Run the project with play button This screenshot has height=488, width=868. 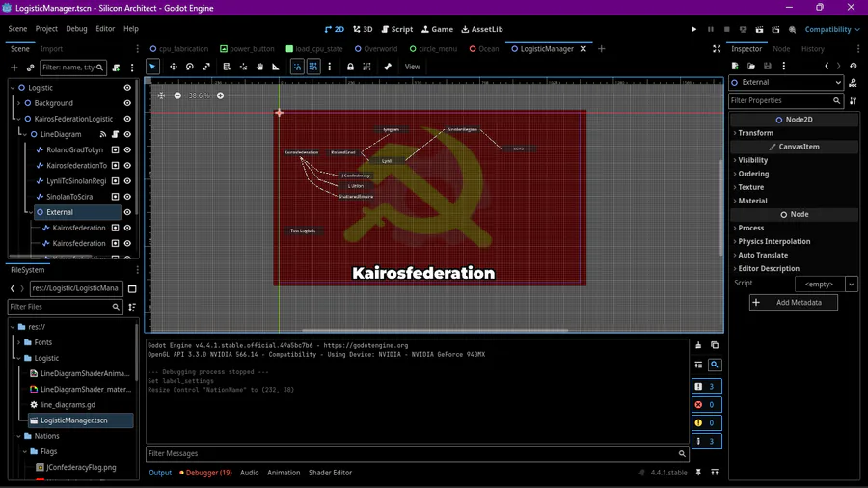coord(693,29)
